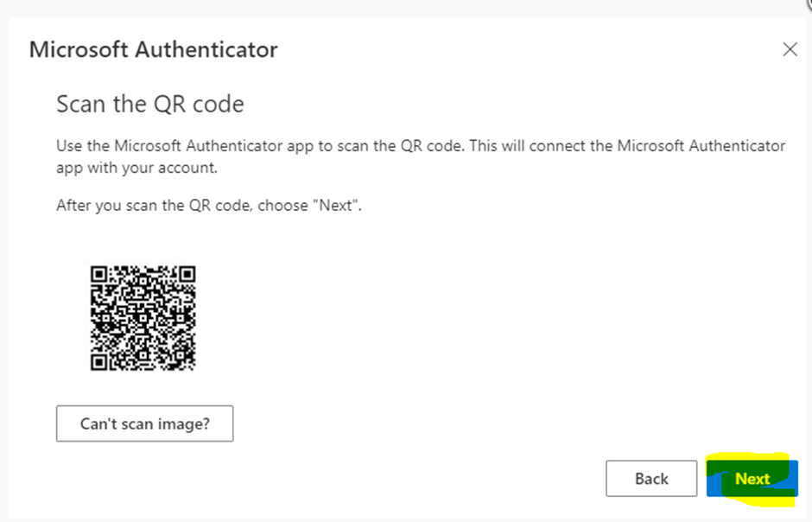Click the word "Authenticator" in the dialog title
The width and height of the screenshot is (812, 522).
(x=200, y=50)
